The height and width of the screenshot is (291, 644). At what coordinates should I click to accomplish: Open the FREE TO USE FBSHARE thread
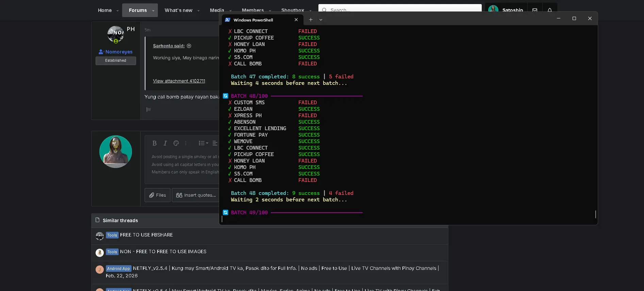(146, 235)
